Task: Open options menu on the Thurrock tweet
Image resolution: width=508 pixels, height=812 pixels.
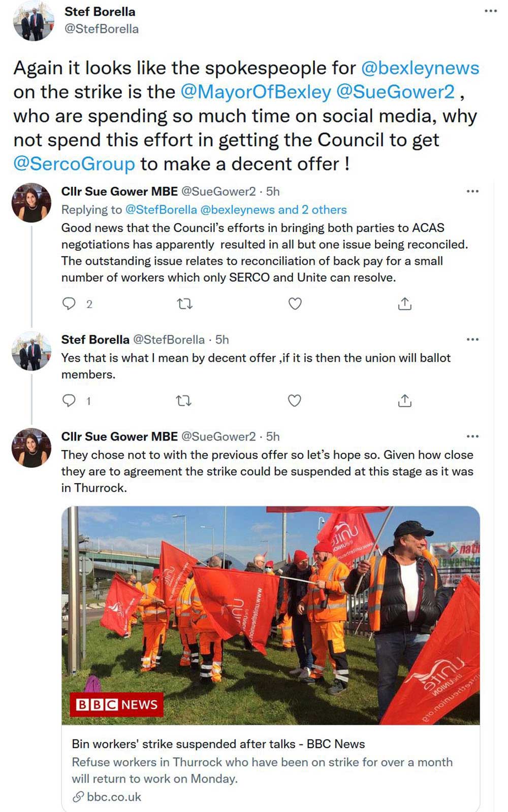Action: 472,436
